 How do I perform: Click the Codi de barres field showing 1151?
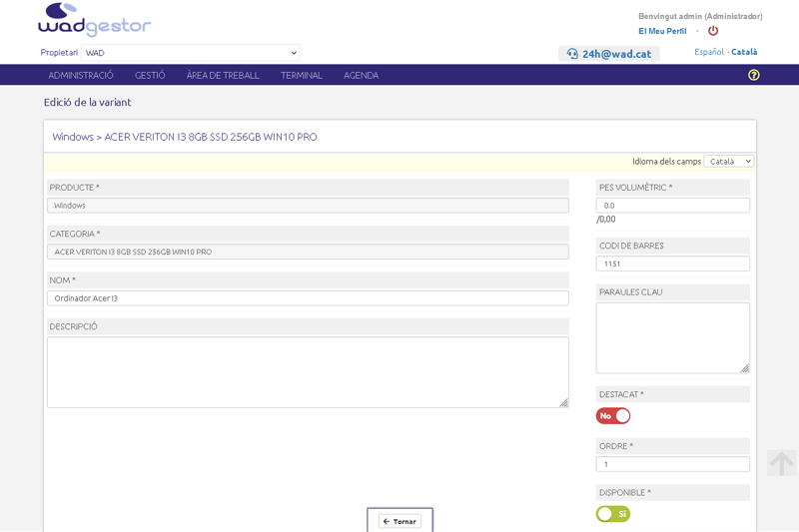[672, 264]
